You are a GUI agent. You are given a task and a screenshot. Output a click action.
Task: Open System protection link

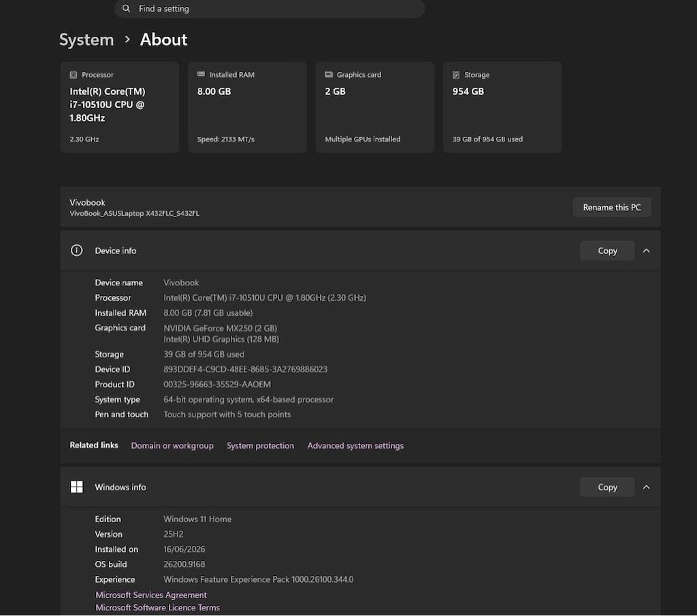click(x=260, y=446)
